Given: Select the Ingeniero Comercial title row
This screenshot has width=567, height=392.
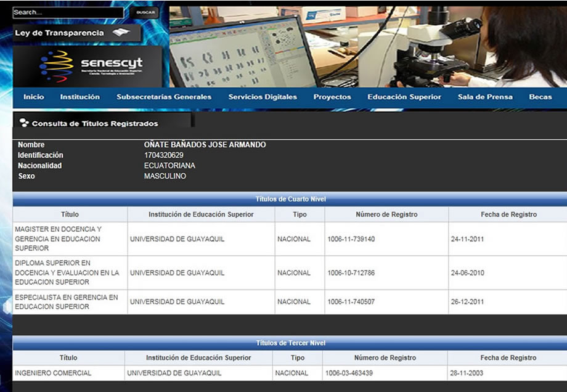Looking at the screenshot, I should tap(53, 373).
